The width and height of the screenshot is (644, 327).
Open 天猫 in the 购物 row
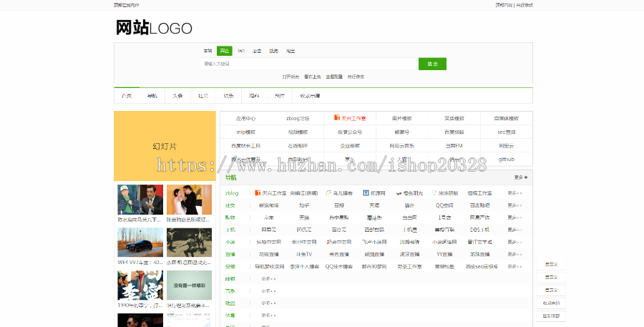tap(304, 218)
